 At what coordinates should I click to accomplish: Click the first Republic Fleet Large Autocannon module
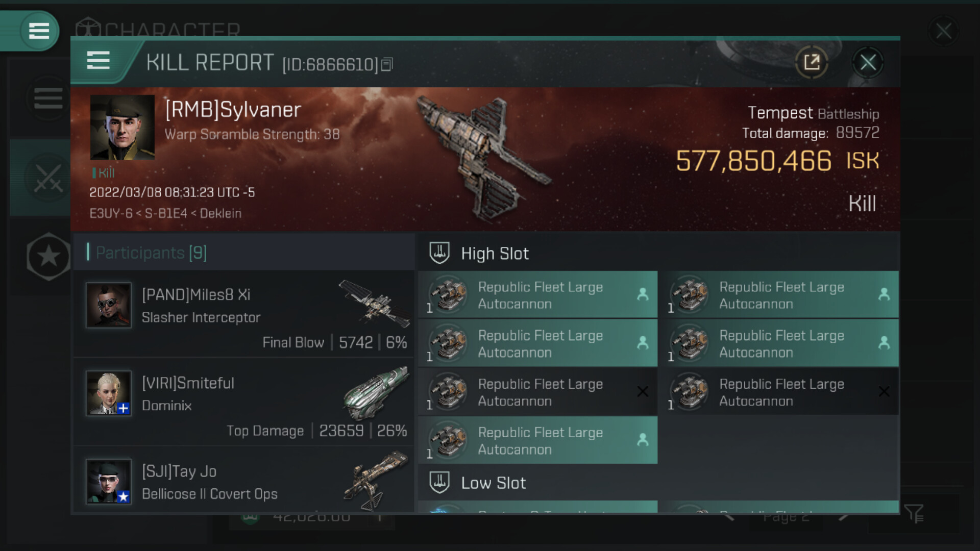(x=538, y=295)
